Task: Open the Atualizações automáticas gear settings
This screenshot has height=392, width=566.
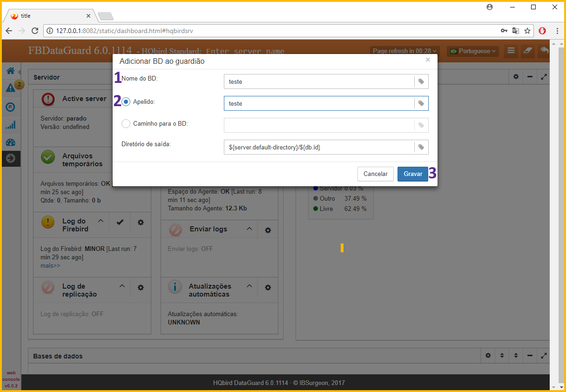Action: point(268,288)
